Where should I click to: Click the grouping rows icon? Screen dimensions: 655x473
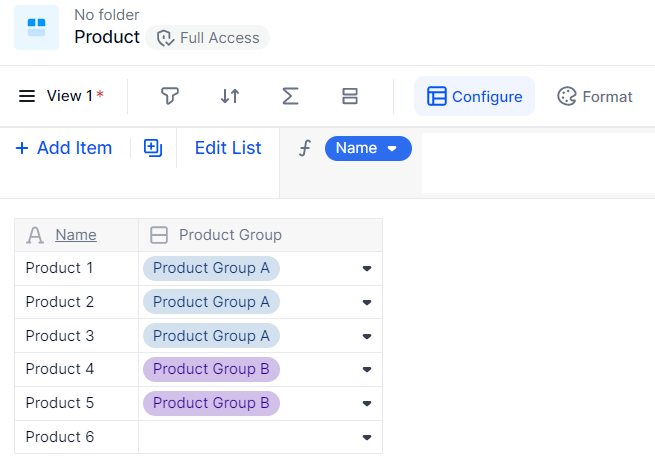[x=350, y=96]
